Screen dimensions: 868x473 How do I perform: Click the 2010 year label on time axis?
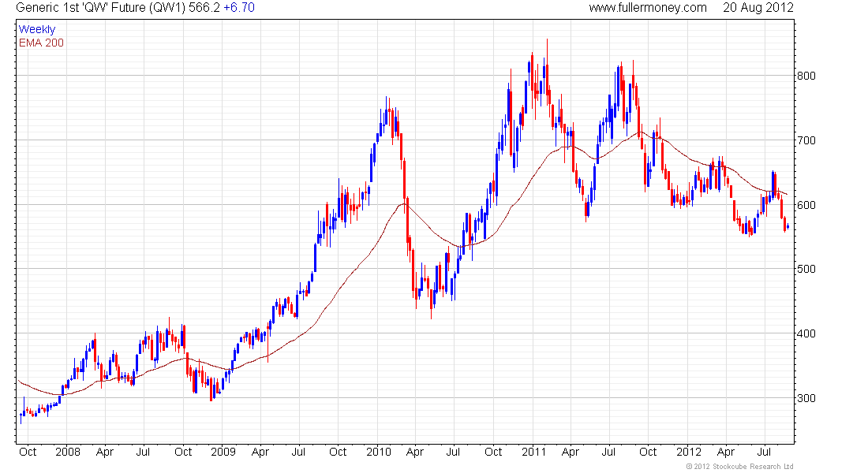[x=379, y=452]
